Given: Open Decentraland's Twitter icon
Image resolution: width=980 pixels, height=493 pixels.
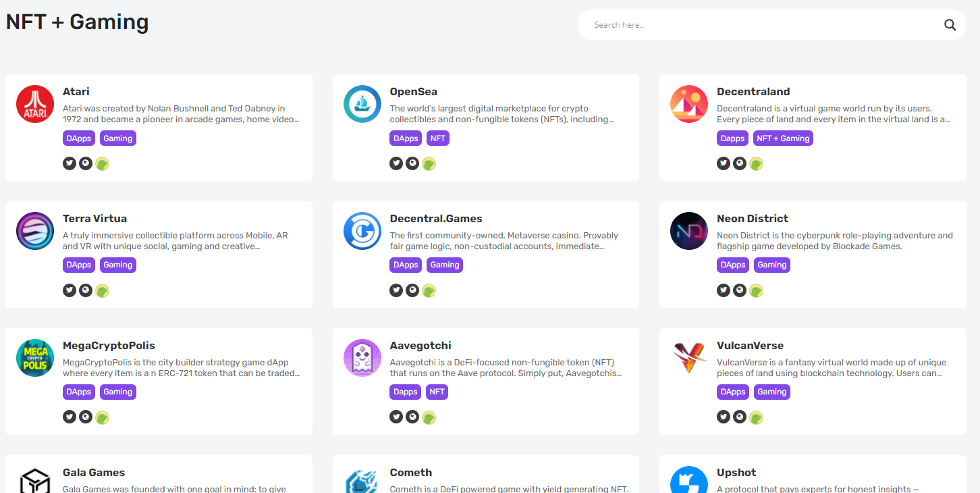Looking at the screenshot, I should (724, 163).
